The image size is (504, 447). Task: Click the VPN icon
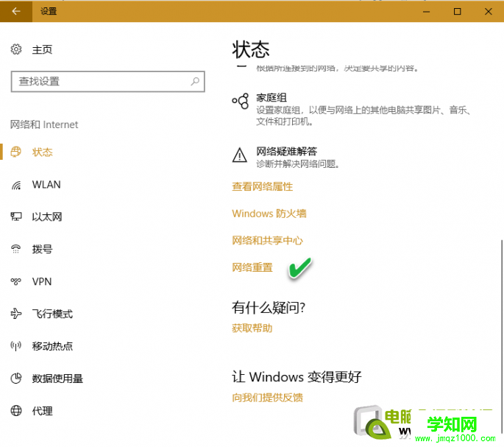click(x=16, y=281)
